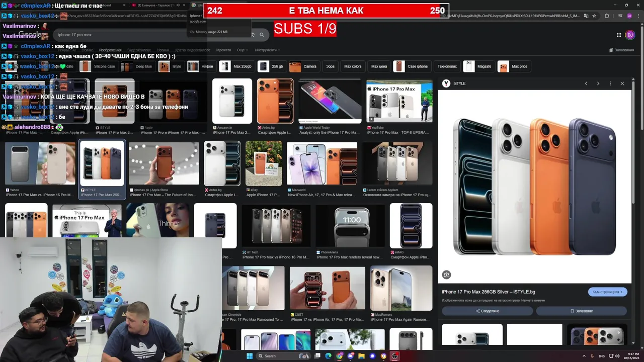Viewport: 644px width, 362px height.
Task: Open Discord from the taskbar
Action: point(351,356)
